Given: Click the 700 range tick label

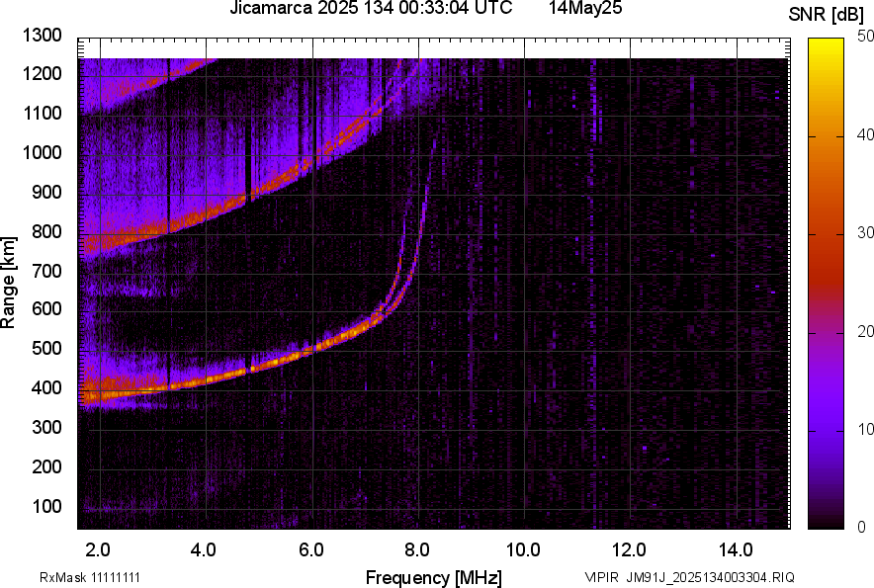Looking at the screenshot, I should [46, 271].
